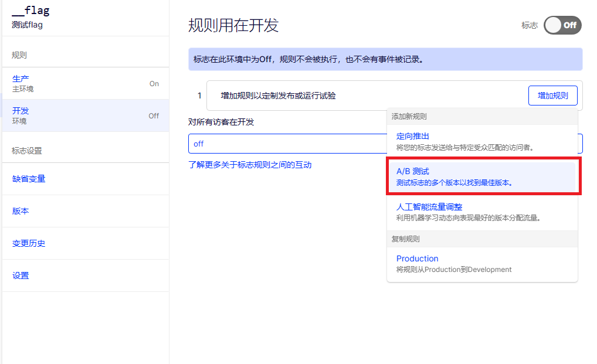
Task: Open the 设置 sidebar item
Action: [x=21, y=275]
